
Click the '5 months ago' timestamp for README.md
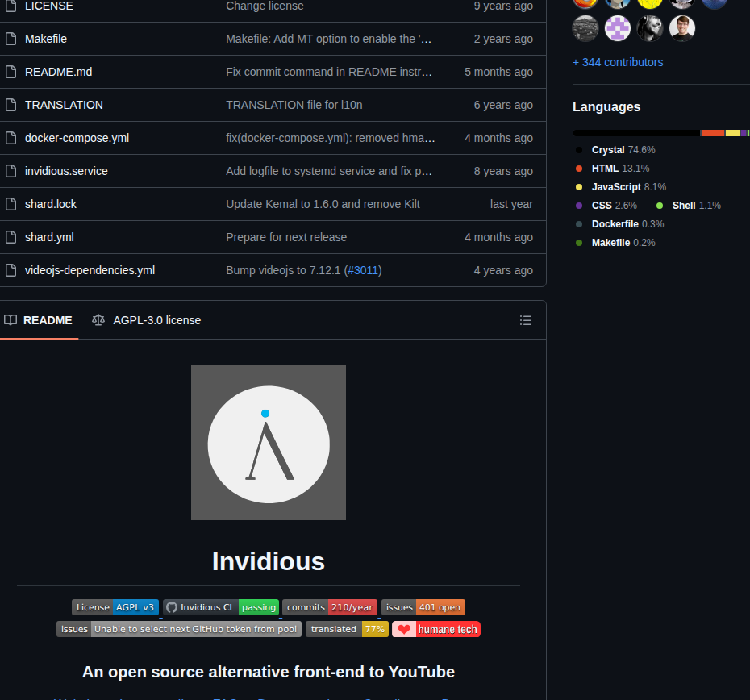498,72
